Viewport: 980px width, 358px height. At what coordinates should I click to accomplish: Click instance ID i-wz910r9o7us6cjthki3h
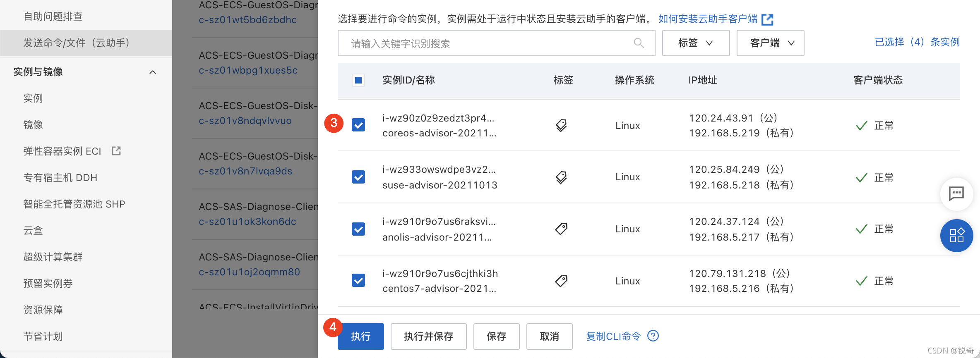440,274
